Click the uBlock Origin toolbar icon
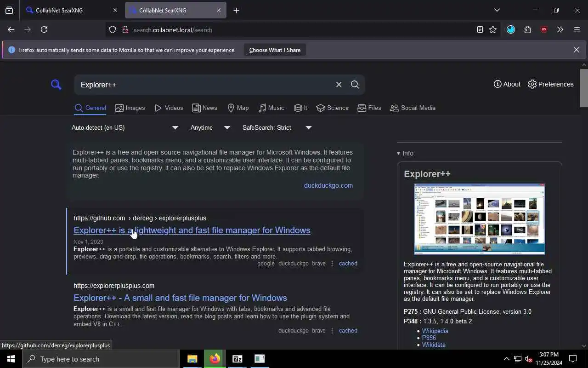Viewport: 588px width, 368px height. pos(544,29)
